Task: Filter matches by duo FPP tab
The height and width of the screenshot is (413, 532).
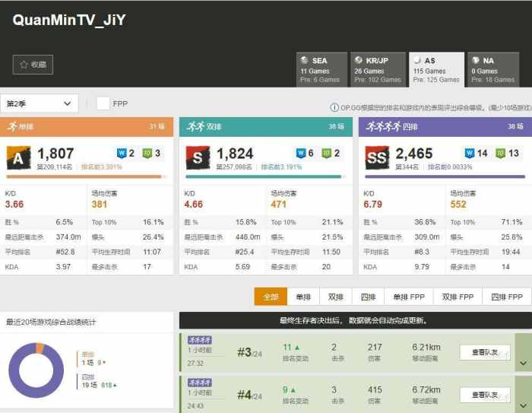Action: pyautogui.click(x=458, y=297)
